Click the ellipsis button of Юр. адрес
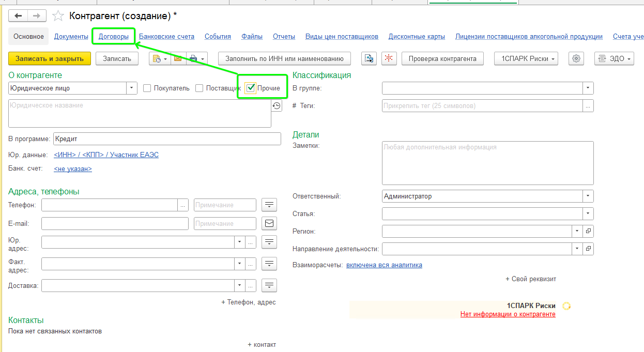This screenshot has height=352, width=644. (x=251, y=242)
